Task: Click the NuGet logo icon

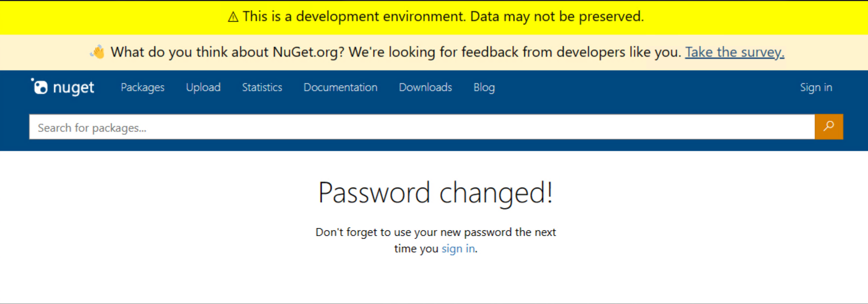Action: click(x=40, y=87)
